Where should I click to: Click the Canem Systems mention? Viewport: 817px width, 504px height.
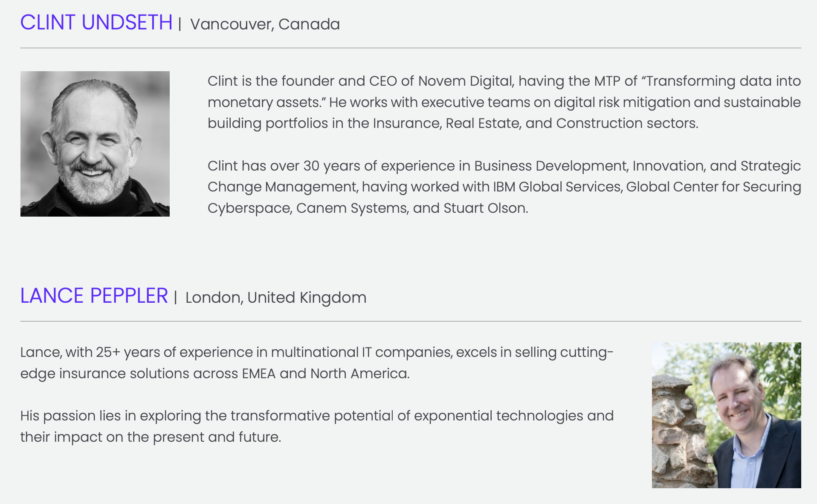click(352, 208)
